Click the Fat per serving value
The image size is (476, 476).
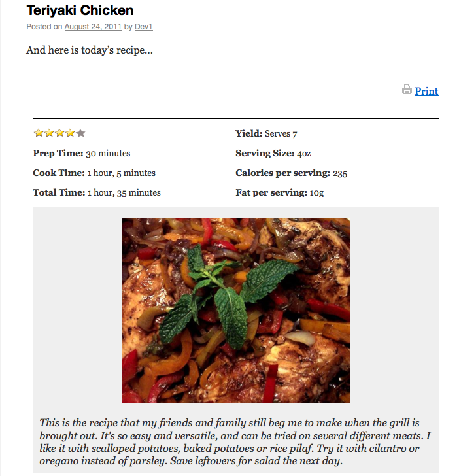tap(316, 193)
